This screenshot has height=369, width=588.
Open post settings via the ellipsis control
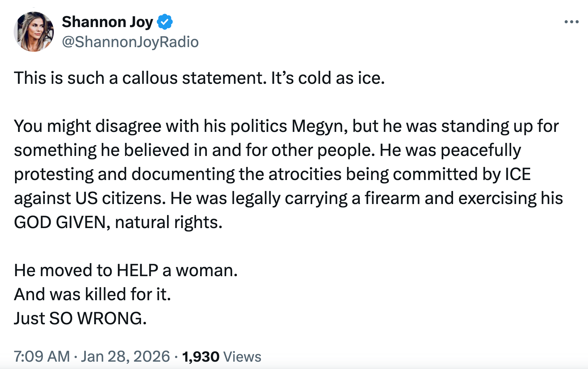(x=572, y=22)
